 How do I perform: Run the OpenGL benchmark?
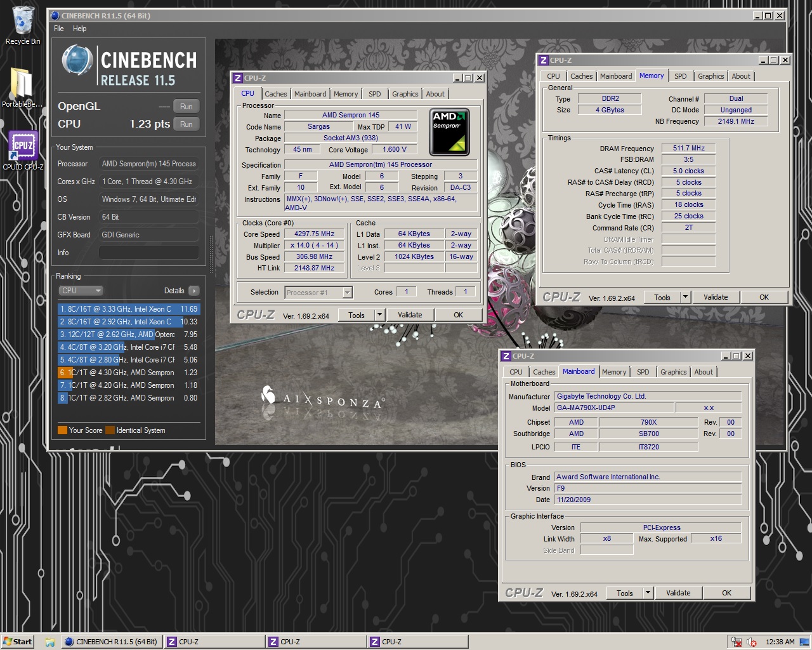[x=186, y=107]
